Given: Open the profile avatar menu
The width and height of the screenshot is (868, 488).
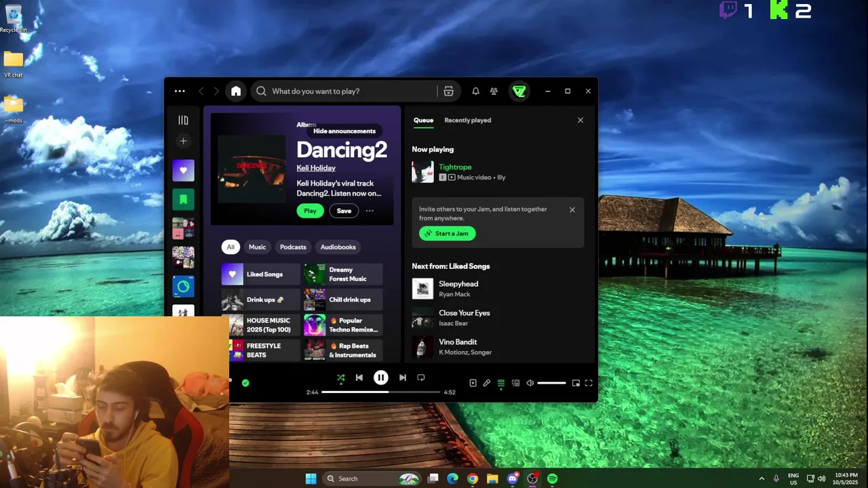Looking at the screenshot, I should [x=519, y=91].
